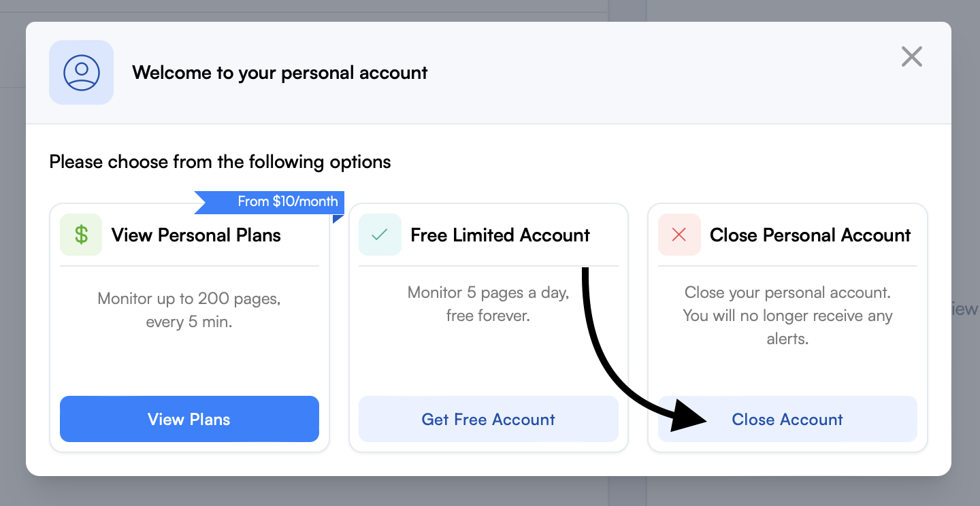Screen dimensions: 980x506
Task: Click the Close your personal account description
Action: 787,316
